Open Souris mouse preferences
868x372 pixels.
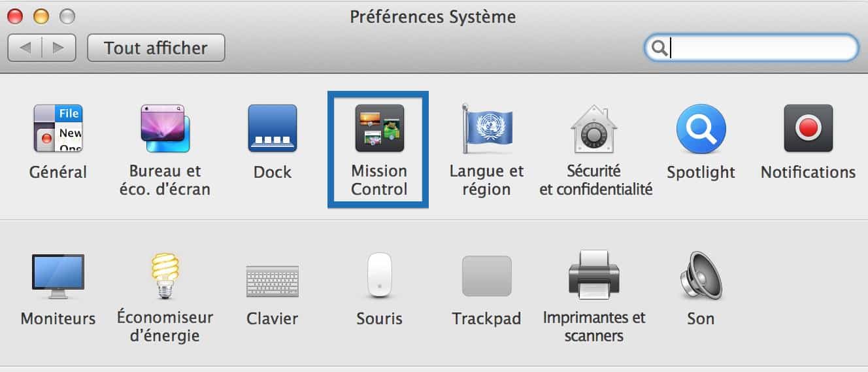379,276
